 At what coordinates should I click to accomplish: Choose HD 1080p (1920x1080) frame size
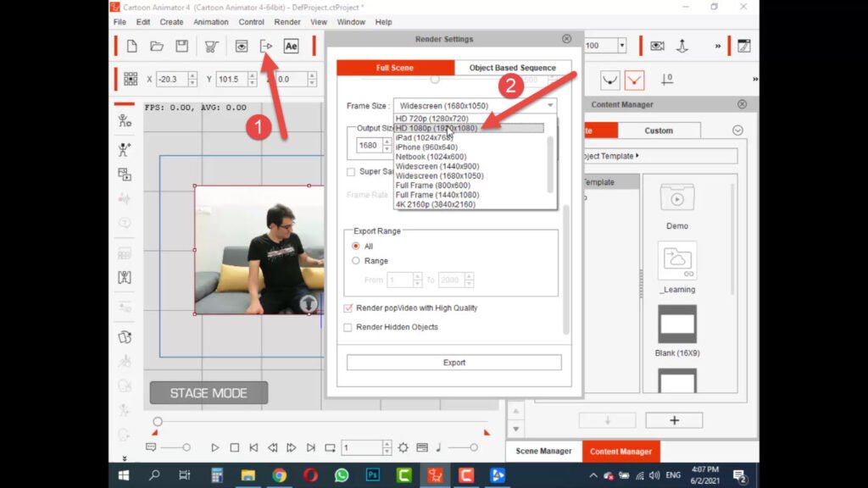pos(469,128)
